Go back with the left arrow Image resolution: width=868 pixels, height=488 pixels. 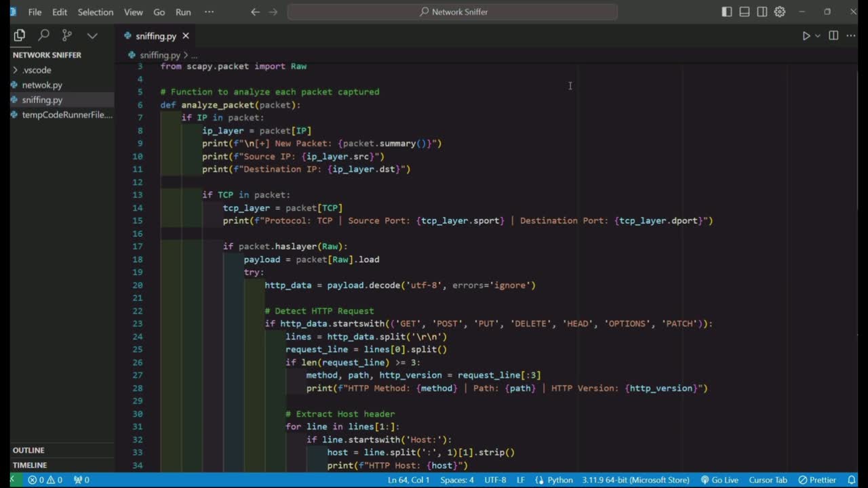[x=255, y=12]
